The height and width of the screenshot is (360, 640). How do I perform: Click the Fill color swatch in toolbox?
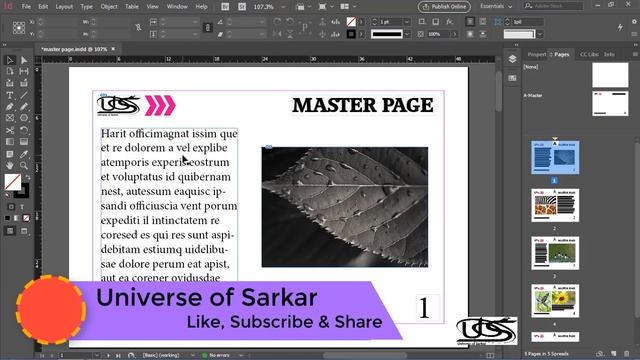12,182
